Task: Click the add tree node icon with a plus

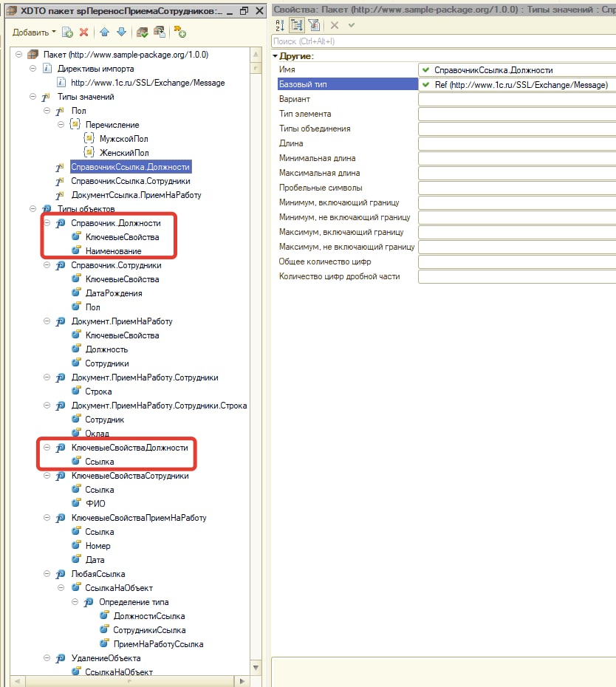Action: 179,32
